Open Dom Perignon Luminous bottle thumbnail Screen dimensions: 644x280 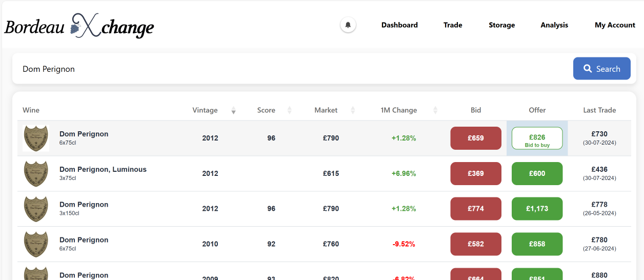point(36,174)
